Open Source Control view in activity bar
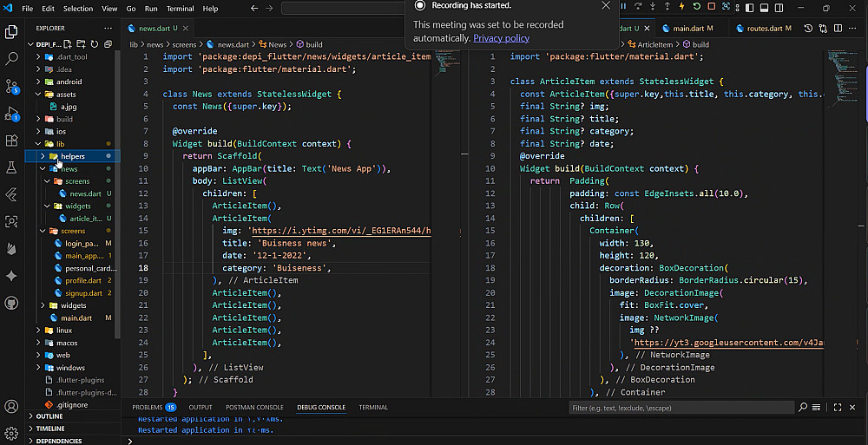This screenshot has width=868, height=445. click(x=12, y=86)
